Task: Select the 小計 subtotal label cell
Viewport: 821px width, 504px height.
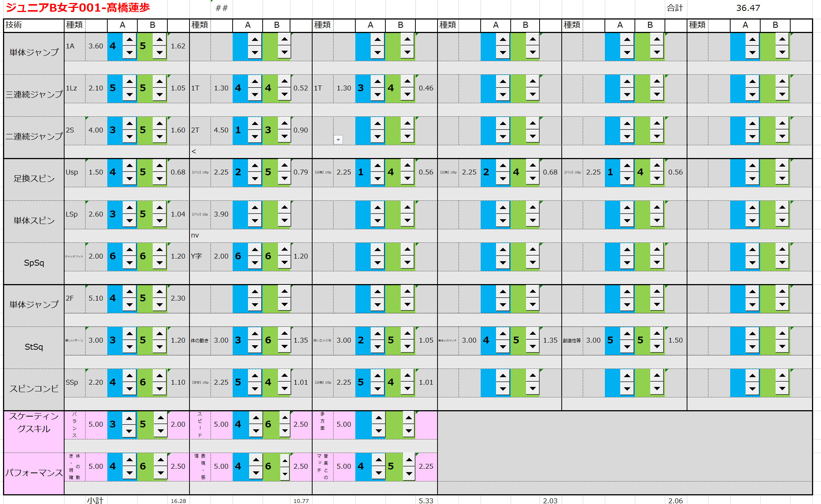Action: 95,500
